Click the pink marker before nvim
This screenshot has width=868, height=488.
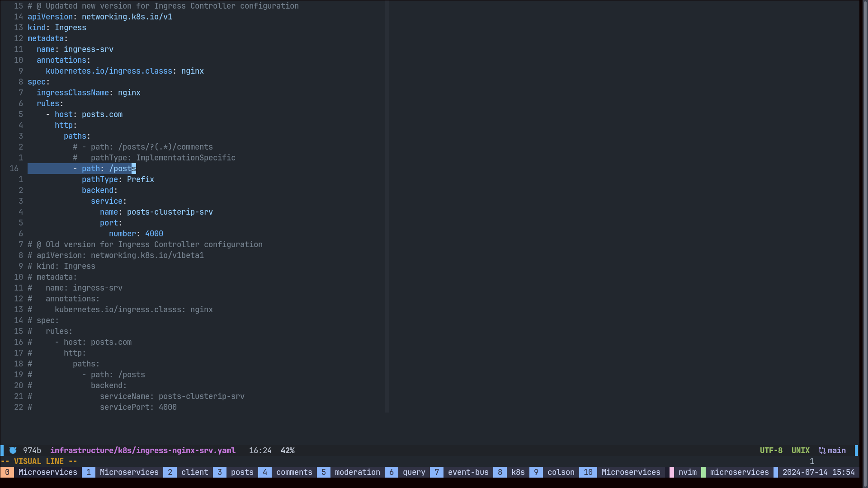point(672,472)
